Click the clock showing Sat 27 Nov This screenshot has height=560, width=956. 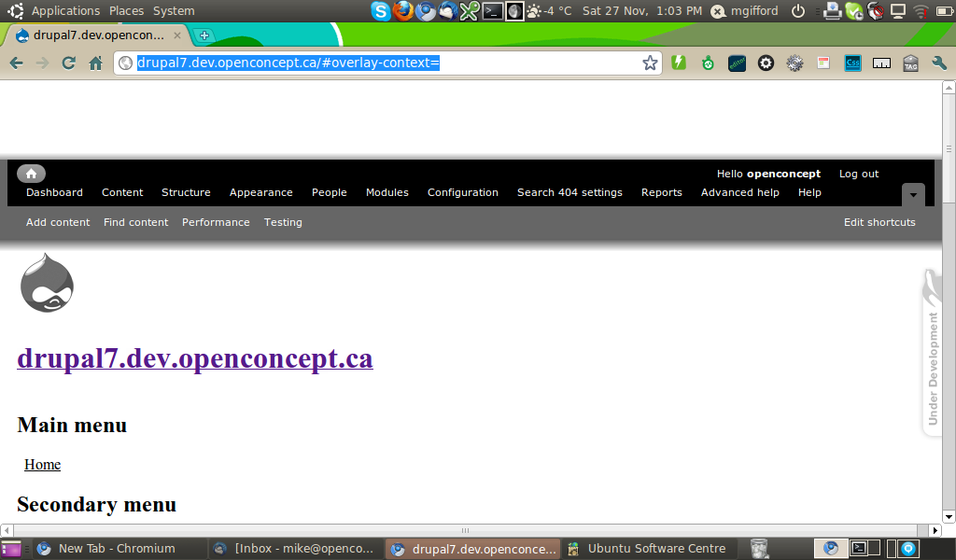click(x=642, y=11)
